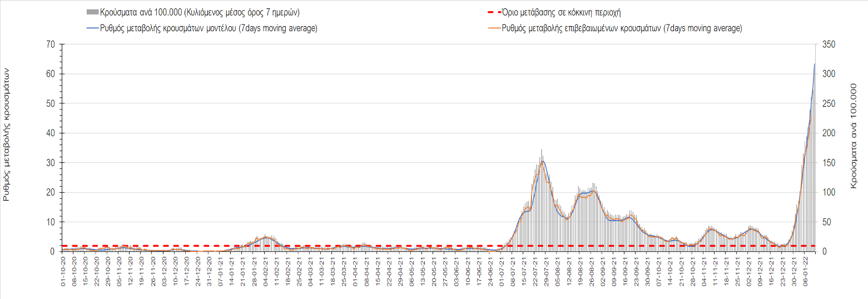Image resolution: width=868 pixels, height=299 pixels.
Task: Select legend text 'Ρυθμός μεταβολής επιβεβαιωμένων κρουσμάτων'
Action: pyautogui.click(x=622, y=28)
